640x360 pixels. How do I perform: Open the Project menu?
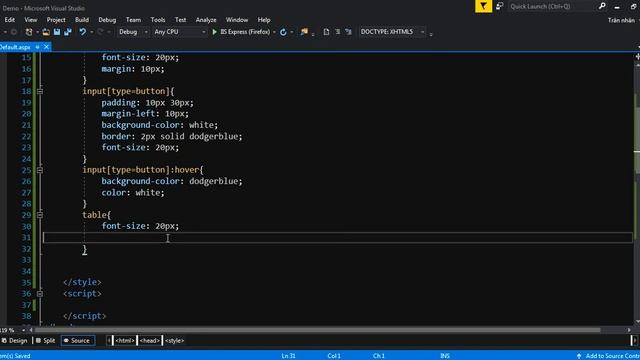coord(56,20)
